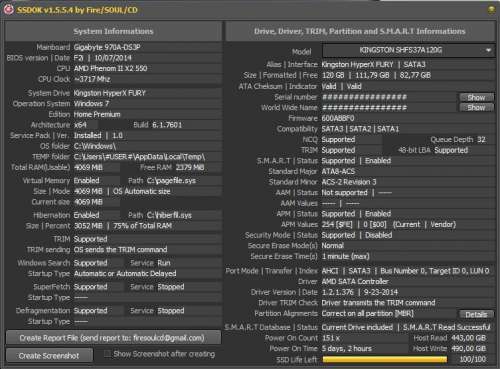The height and width of the screenshot is (369, 500).
Task: Select the Standard Major value ATA8-ACS
Action: point(338,171)
